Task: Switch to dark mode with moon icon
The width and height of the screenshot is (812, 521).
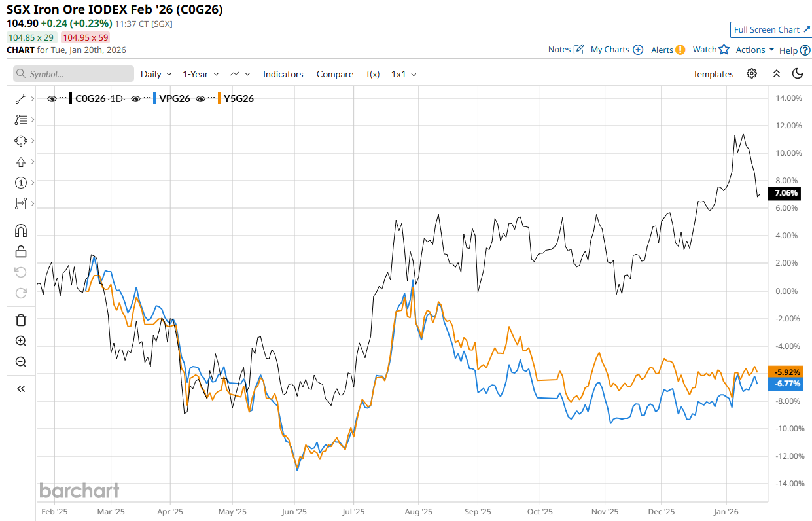Action: tap(797, 73)
